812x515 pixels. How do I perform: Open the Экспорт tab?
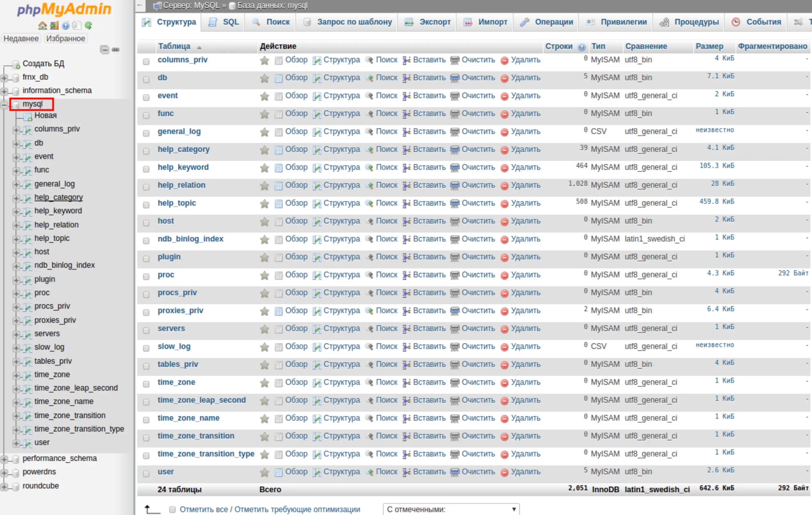tap(427, 22)
